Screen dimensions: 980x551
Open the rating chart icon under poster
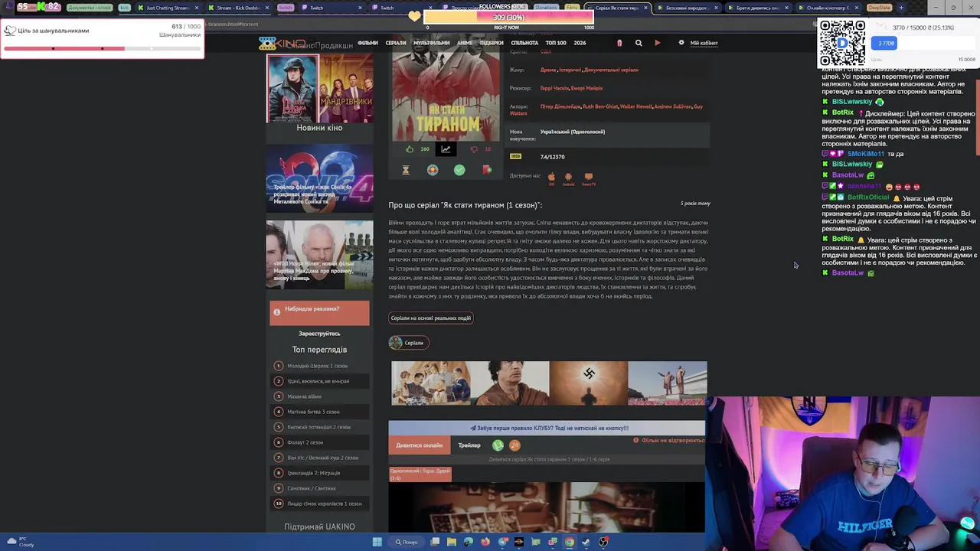446,149
